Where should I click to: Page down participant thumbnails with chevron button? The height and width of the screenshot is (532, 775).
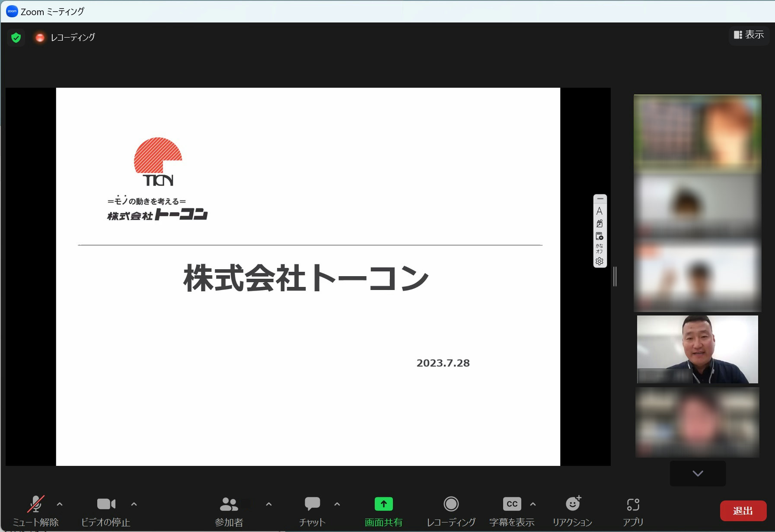(x=698, y=473)
